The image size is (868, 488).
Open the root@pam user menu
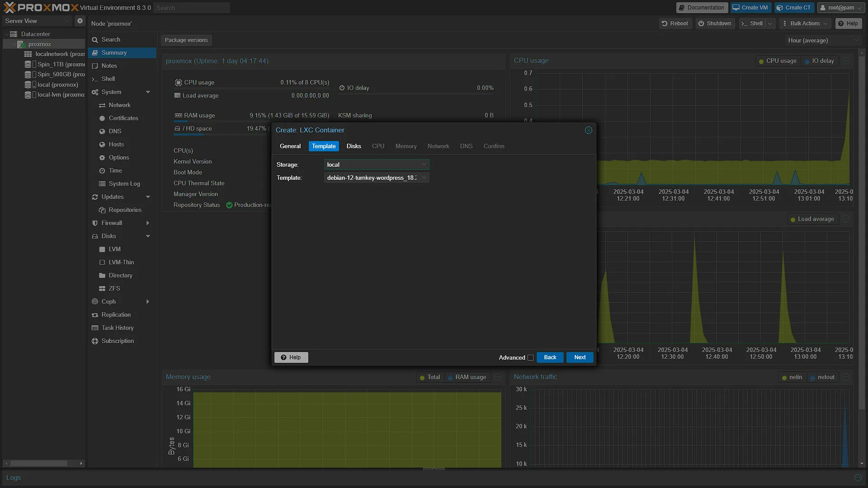[x=840, y=8]
